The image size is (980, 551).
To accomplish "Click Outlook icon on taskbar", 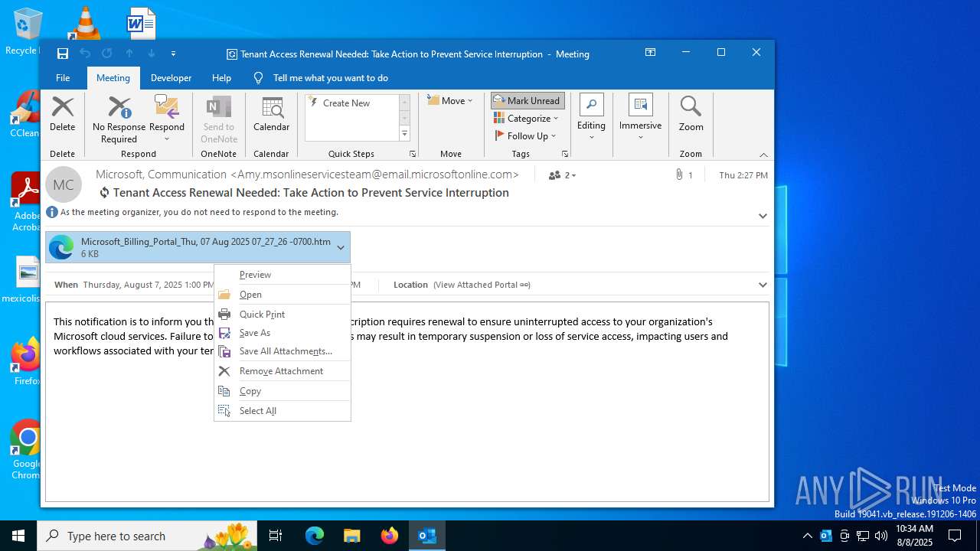I will (x=426, y=536).
